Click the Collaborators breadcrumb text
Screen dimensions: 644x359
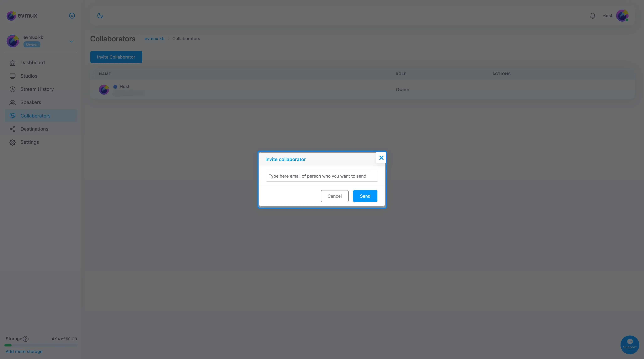[x=186, y=39]
